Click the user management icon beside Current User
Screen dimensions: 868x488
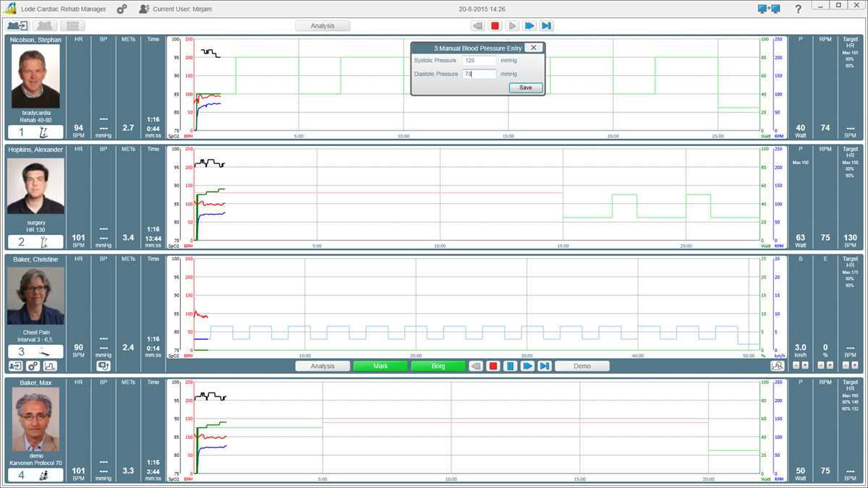pos(144,9)
